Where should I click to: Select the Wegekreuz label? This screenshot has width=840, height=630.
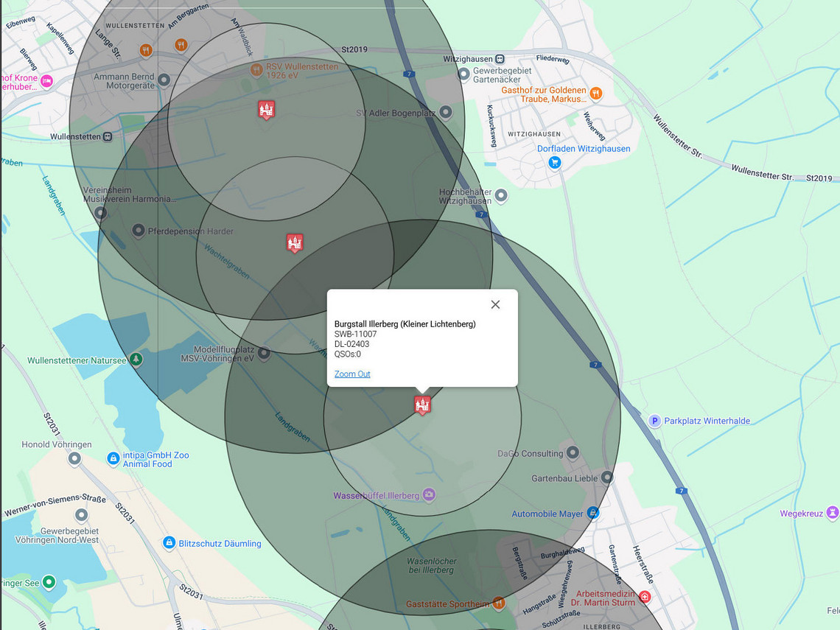click(802, 514)
